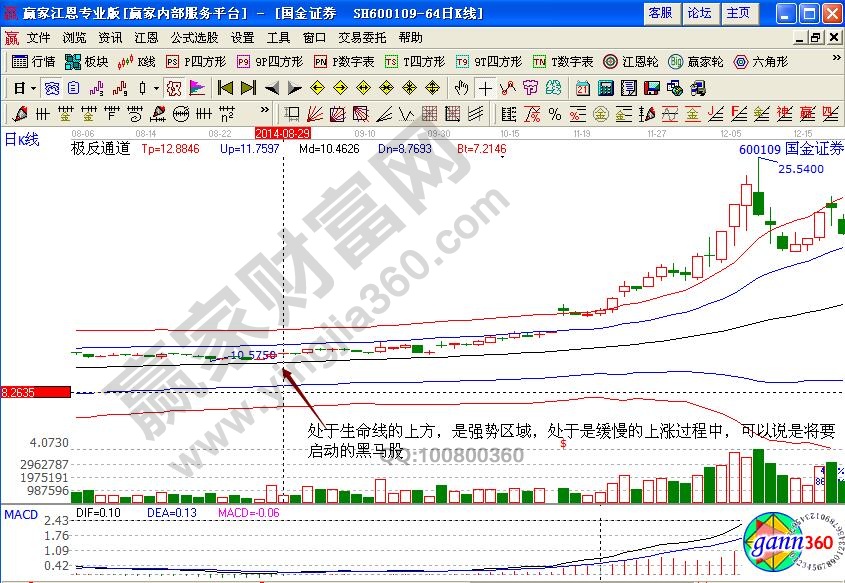
Task: Expand the candlestick chart type dropdown
Action: point(156,88)
